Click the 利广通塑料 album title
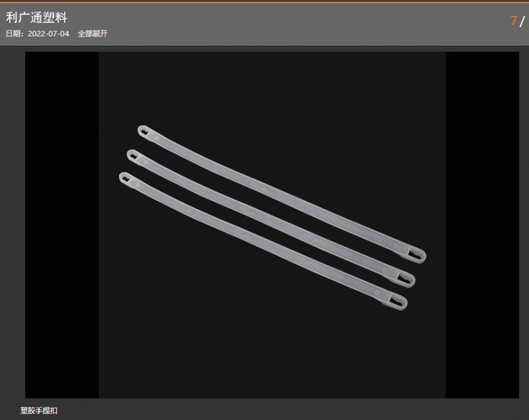This screenshot has height=420, width=529. [36, 18]
